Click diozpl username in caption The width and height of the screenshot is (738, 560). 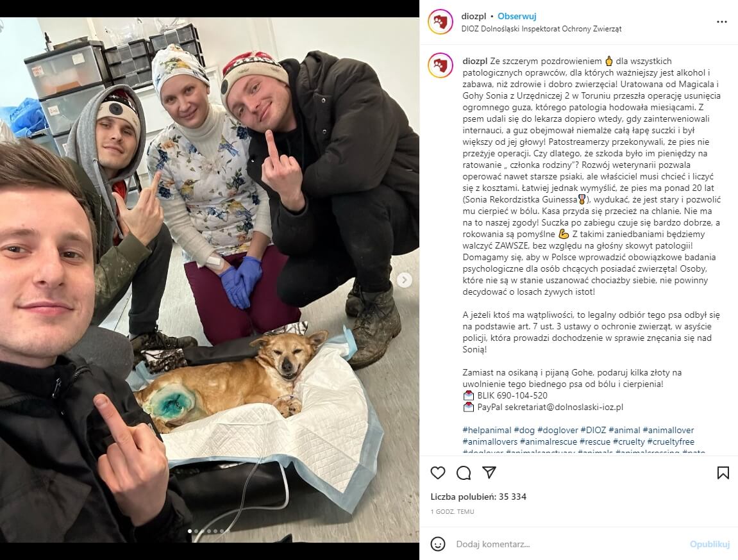[475, 61]
